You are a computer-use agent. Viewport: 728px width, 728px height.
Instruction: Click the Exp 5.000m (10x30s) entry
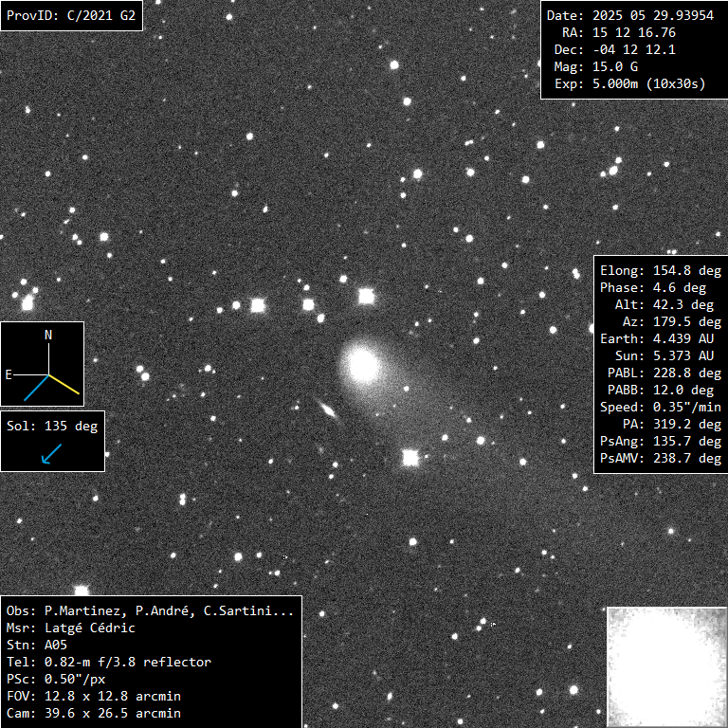click(629, 83)
